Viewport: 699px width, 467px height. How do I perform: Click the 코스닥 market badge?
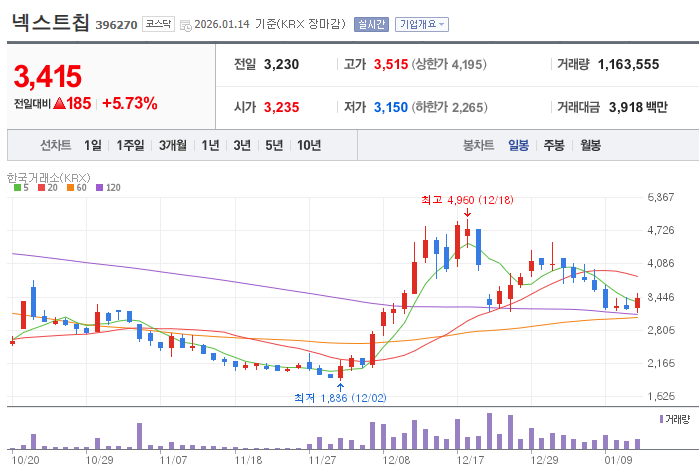(x=158, y=24)
